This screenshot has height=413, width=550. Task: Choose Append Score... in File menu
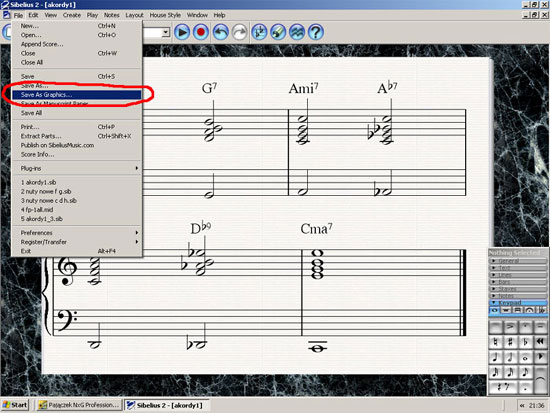coord(77,44)
